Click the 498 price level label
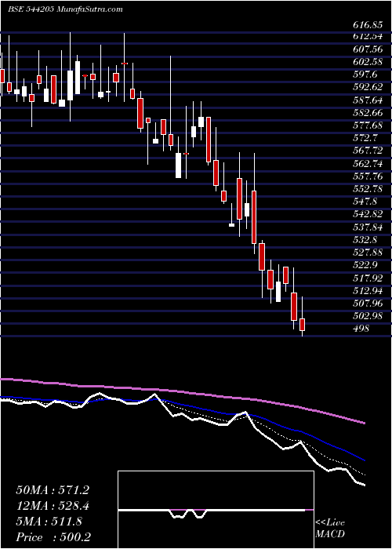The image size is (392, 549). point(361,328)
